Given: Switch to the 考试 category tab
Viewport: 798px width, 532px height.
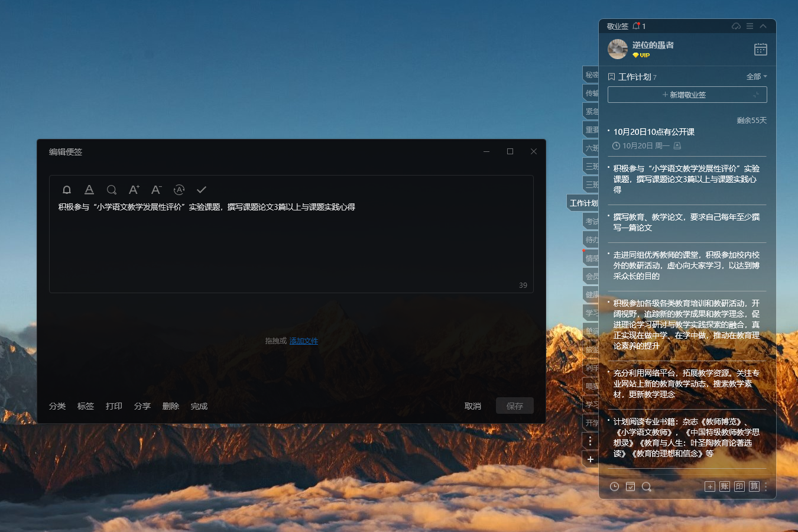Looking at the screenshot, I should [591, 221].
